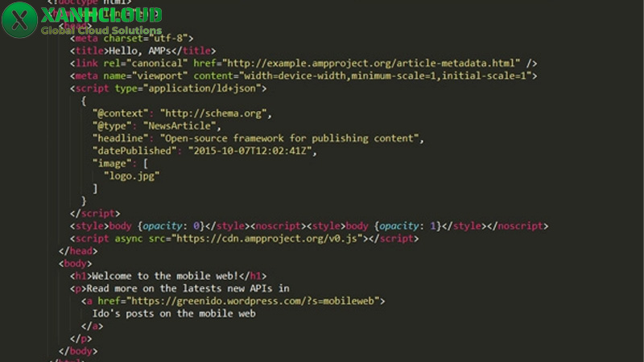Screen dimensions: 644x362
Task: Click the meta charset utf-8 line
Action: click(x=131, y=38)
